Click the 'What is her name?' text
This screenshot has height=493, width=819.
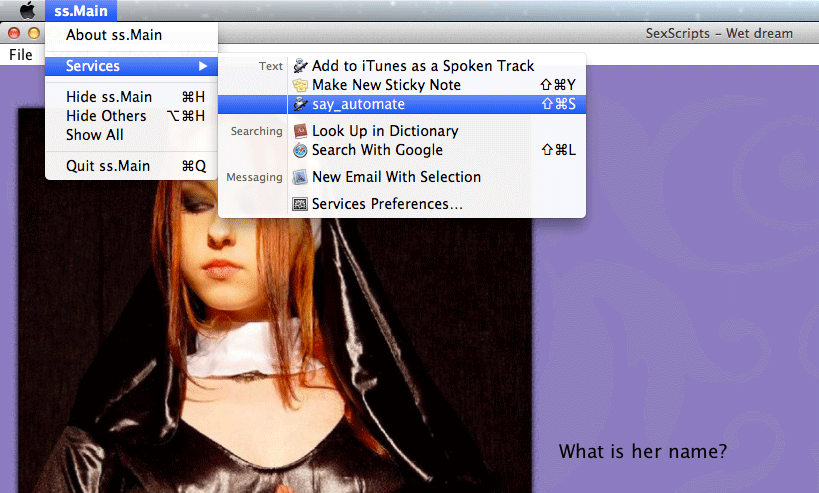[642, 452]
